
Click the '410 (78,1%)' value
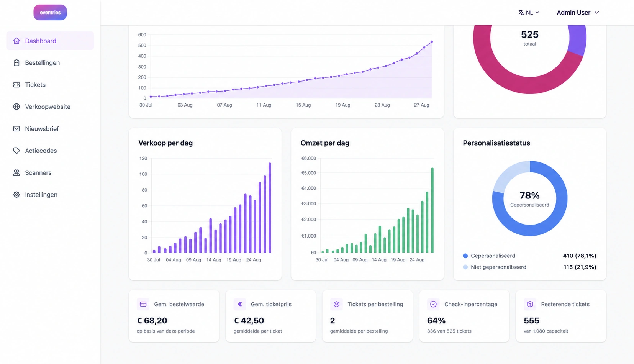pos(580,256)
